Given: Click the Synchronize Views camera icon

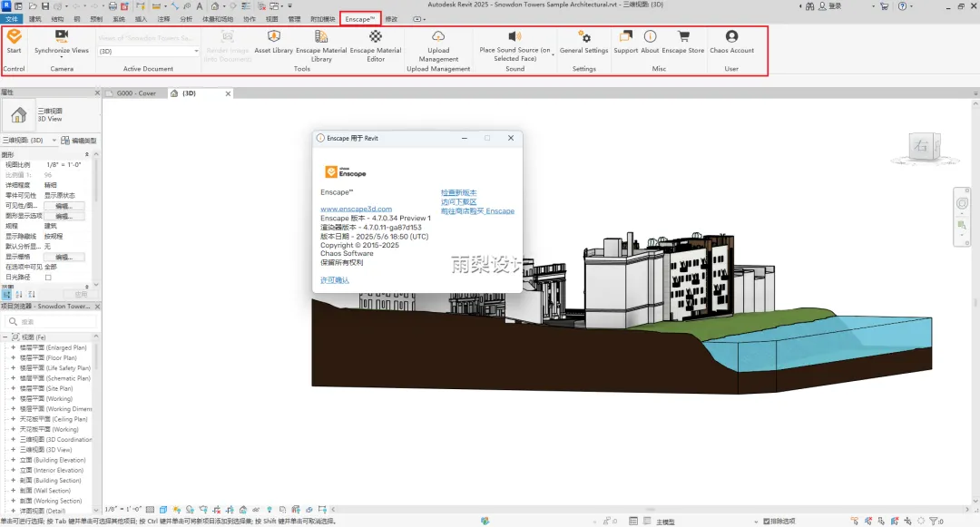Looking at the screenshot, I should [62, 36].
